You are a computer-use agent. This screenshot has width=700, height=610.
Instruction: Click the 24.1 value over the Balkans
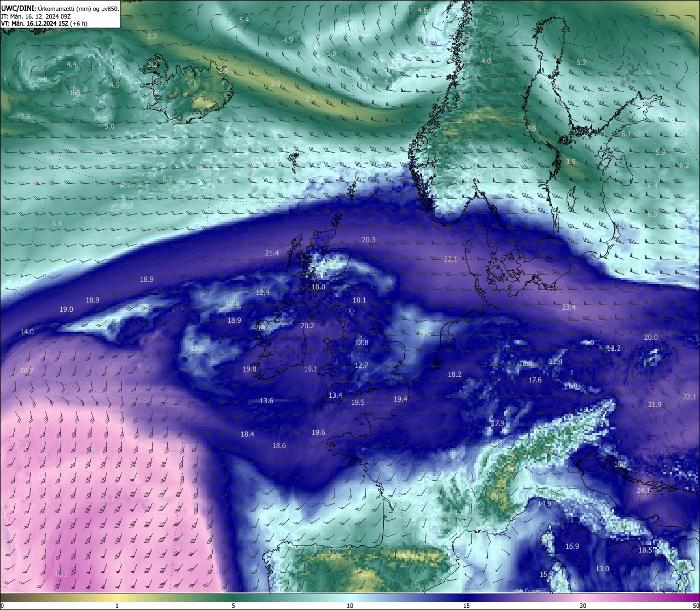point(643,490)
